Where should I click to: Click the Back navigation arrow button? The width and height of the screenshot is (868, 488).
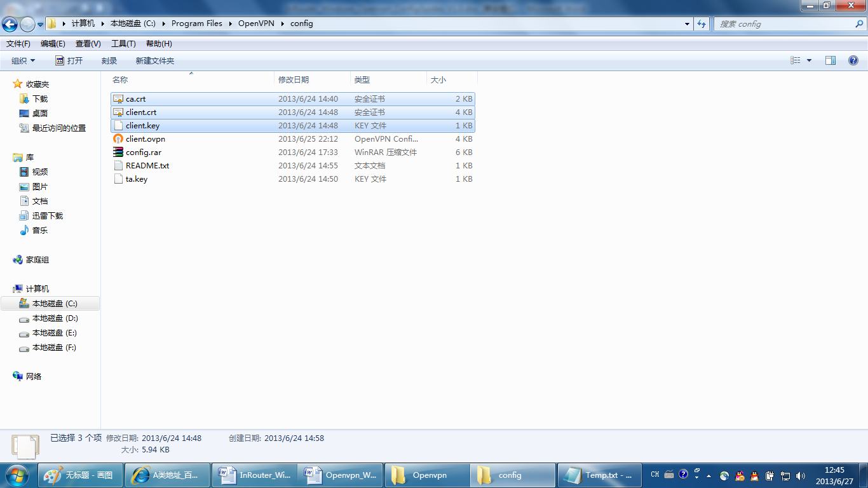pyautogui.click(x=10, y=24)
